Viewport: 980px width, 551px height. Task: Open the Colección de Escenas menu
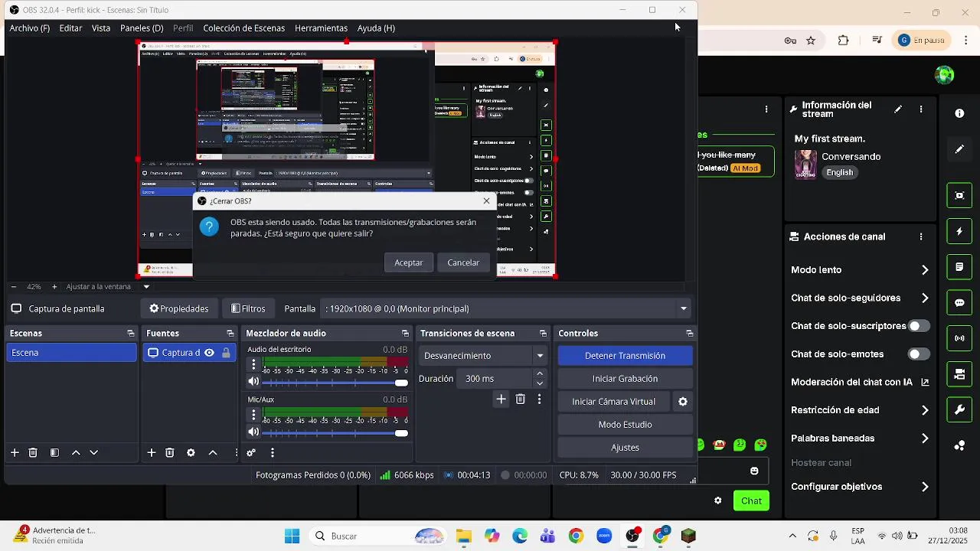click(243, 28)
